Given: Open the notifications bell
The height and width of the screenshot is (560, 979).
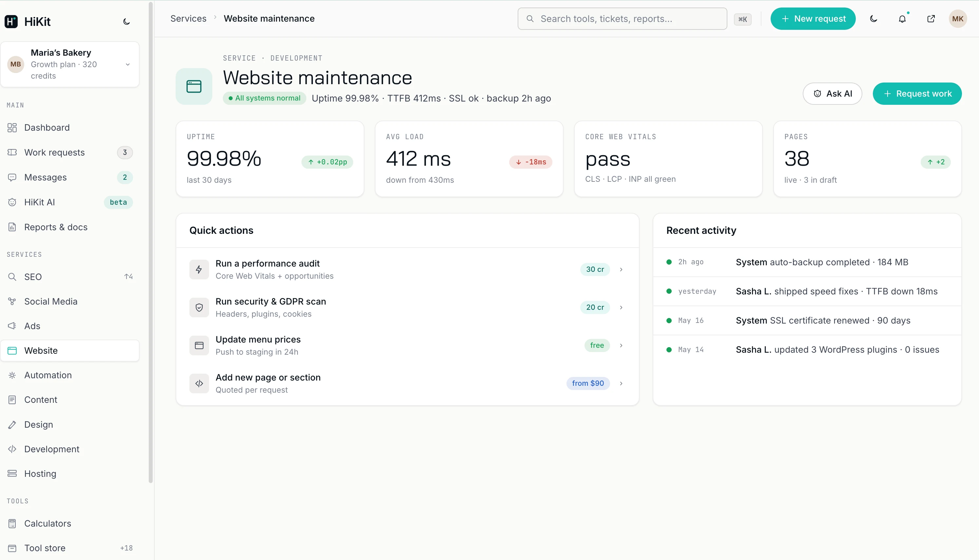Looking at the screenshot, I should [x=902, y=18].
